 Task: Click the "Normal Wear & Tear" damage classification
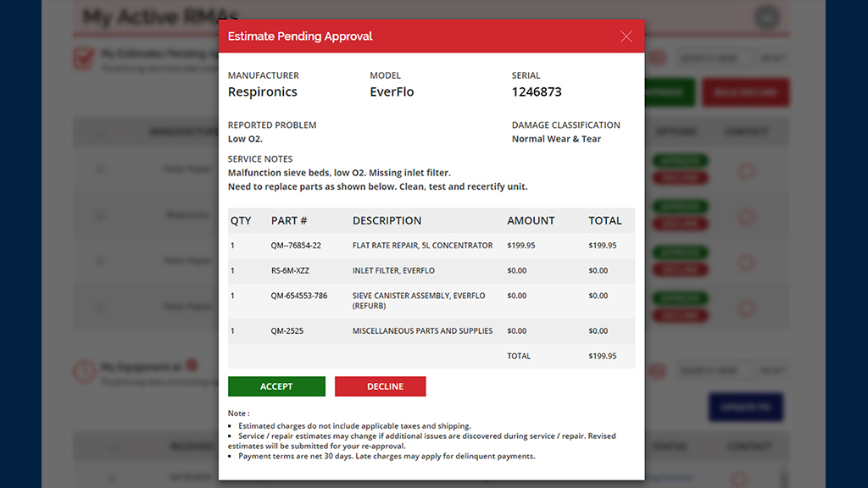pyautogui.click(x=556, y=139)
